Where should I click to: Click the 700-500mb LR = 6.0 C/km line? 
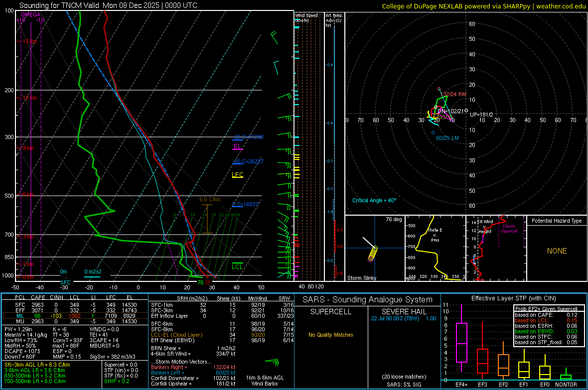[x=35, y=381]
